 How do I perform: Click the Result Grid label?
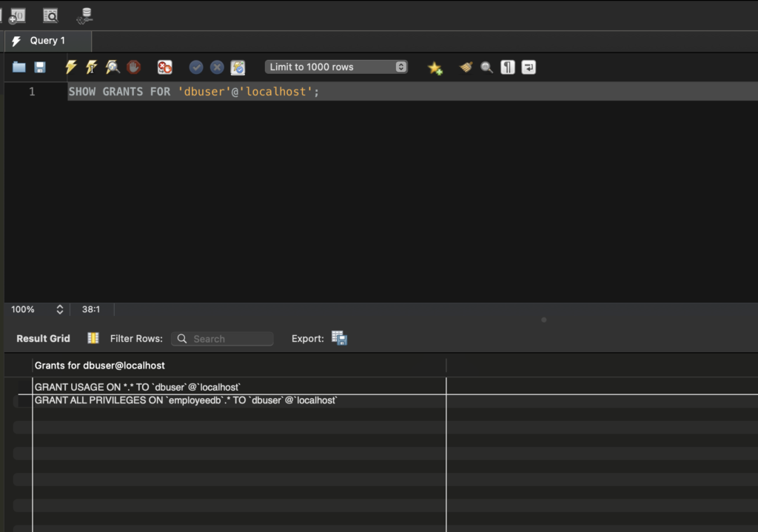tap(43, 338)
